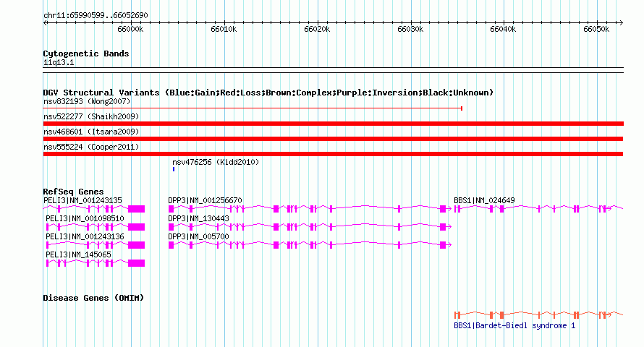Click the 11q13.1 band label
The width and height of the screenshot is (644, 347).
(x=59, y=62)
